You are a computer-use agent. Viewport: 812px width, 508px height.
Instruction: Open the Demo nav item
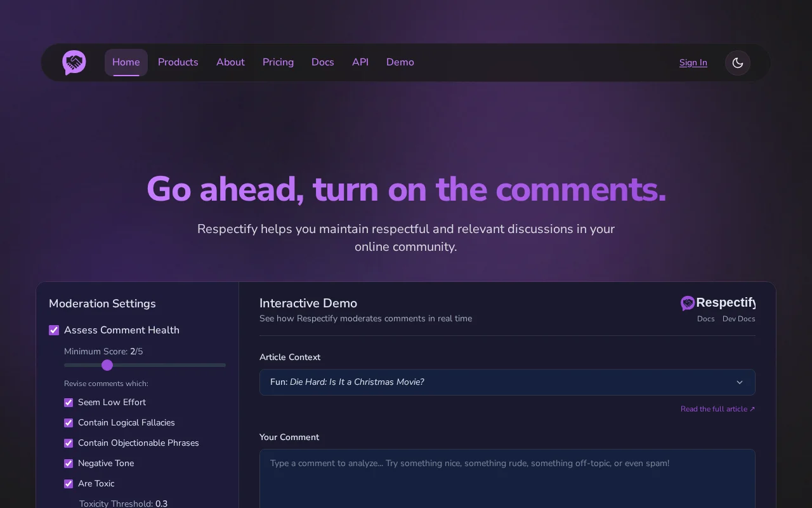[x=400, y=62]
